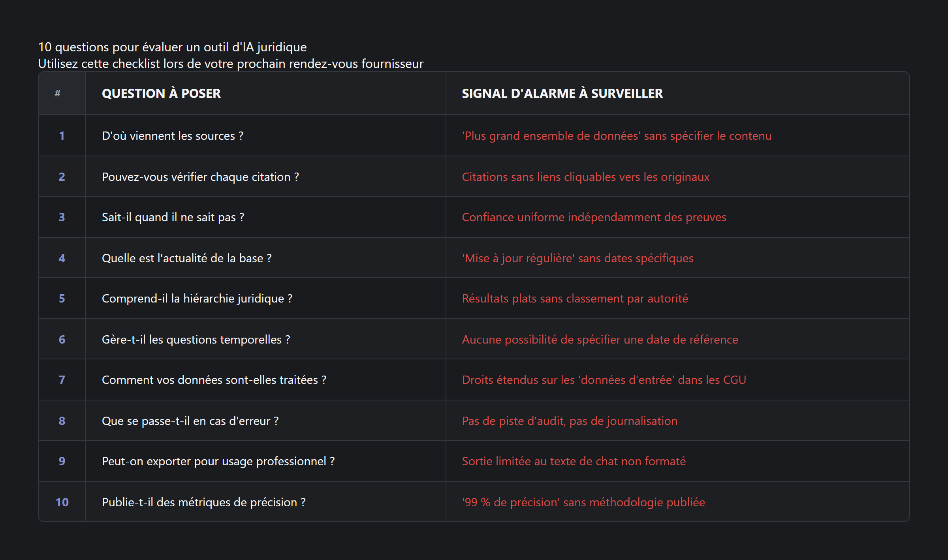This screenshot has width=948, height=560.
Task: Click 'Comprend-il la hiérarchie juridique ?'
Action: pos(197,299)
